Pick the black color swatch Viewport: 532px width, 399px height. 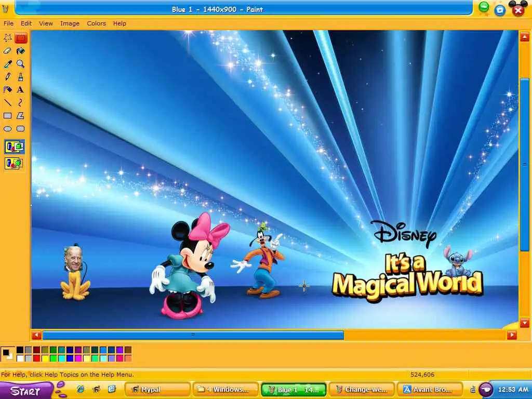click(x=20, y=350)
